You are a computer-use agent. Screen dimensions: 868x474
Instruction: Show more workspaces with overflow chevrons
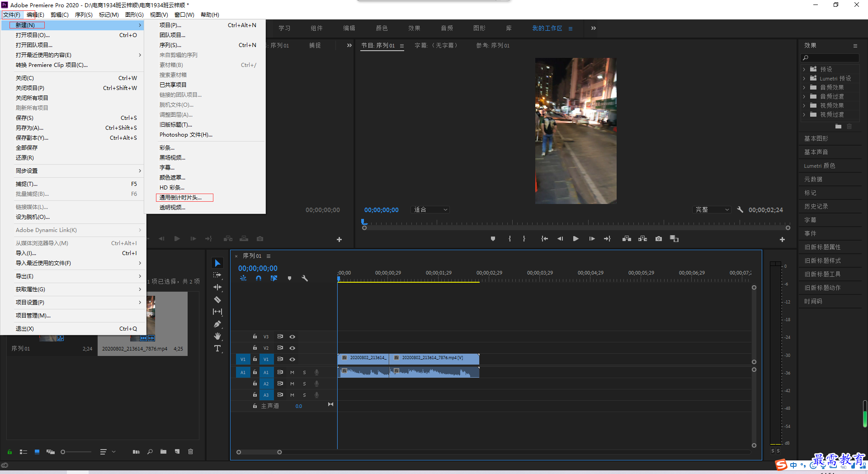[x=593, y=28]
